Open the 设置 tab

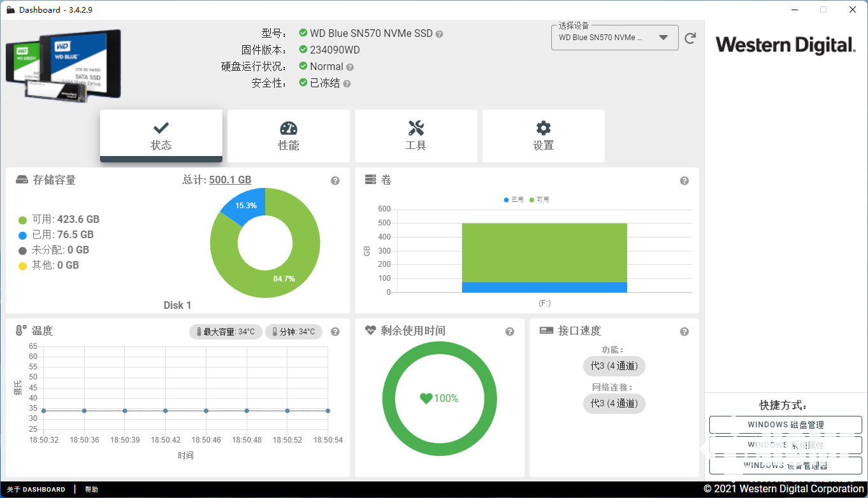tap(544, 136)
